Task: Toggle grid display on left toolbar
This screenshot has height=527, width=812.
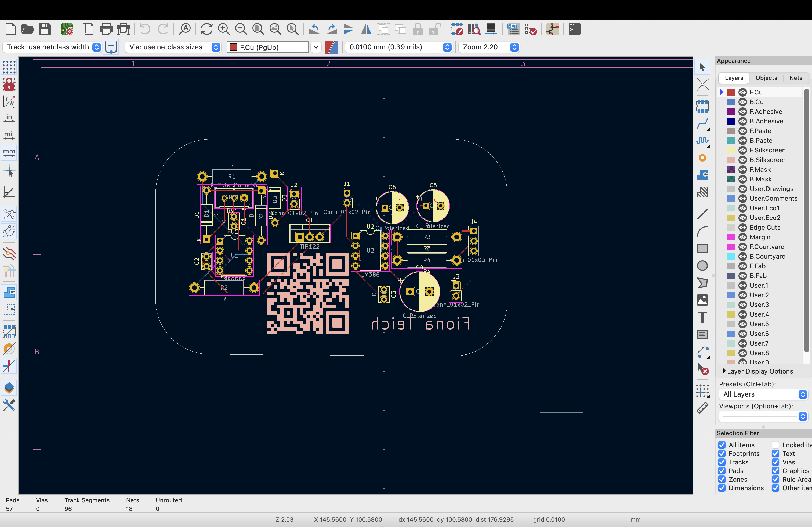Action: point(9,67)
